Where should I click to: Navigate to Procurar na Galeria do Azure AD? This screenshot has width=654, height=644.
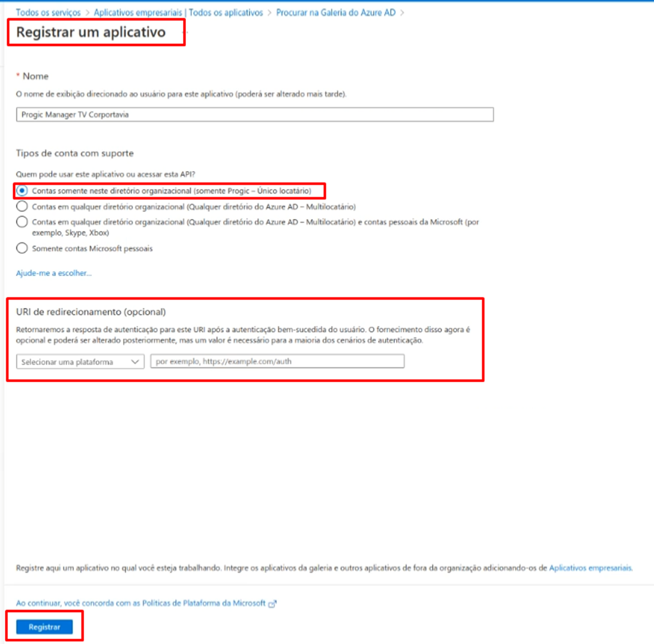[336, 13]
